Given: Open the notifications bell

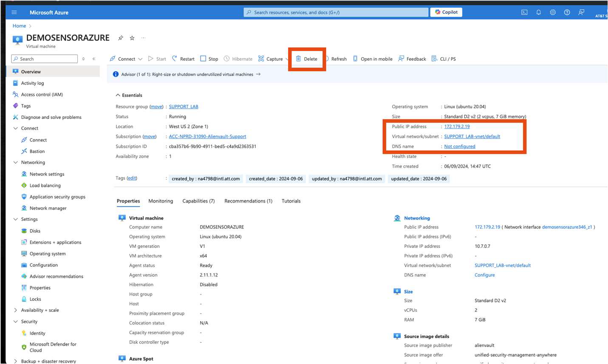Looking at the screenshot, I should 538,12.
